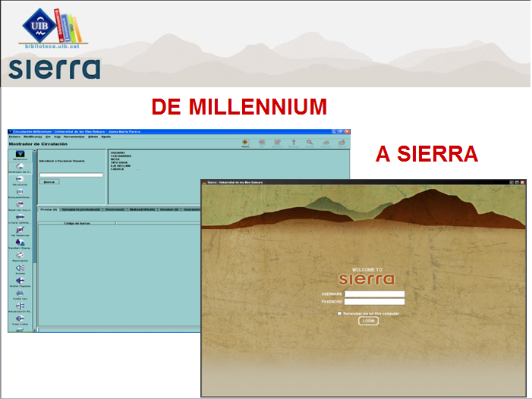The image size is (532, 399).
Task: Click the "Introducir o Escanear Usuario" label
Action: (62, 161)
